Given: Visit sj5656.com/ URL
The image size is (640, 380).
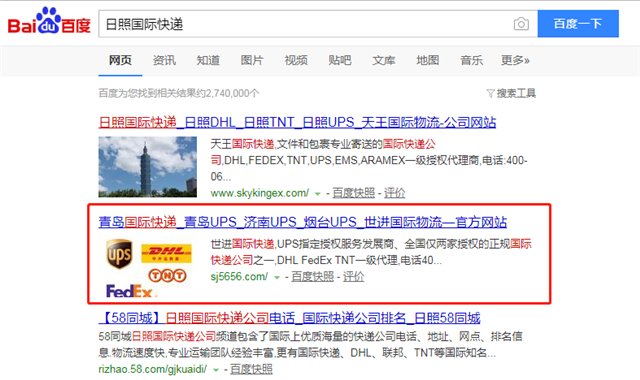Looking at the screenshot, I should pyautogui.click(x=239, y=276).
